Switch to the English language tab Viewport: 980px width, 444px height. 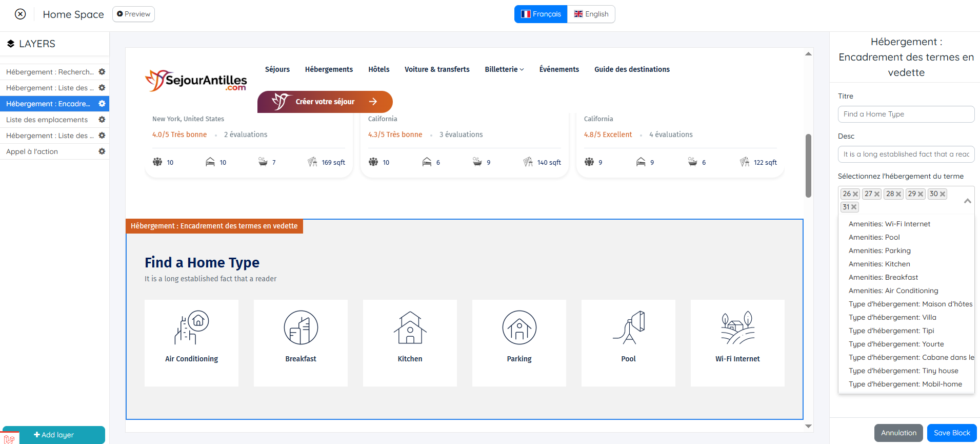pos(591,14)
